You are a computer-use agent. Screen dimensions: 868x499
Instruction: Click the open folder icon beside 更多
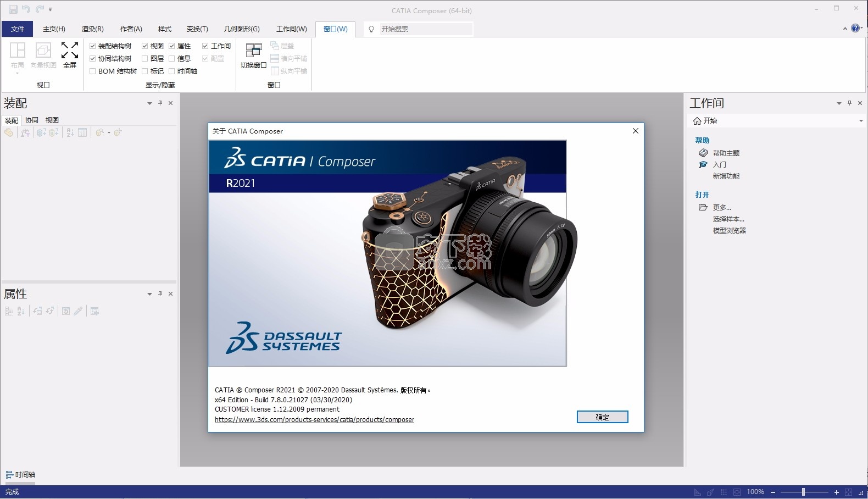tap(703, 207)
